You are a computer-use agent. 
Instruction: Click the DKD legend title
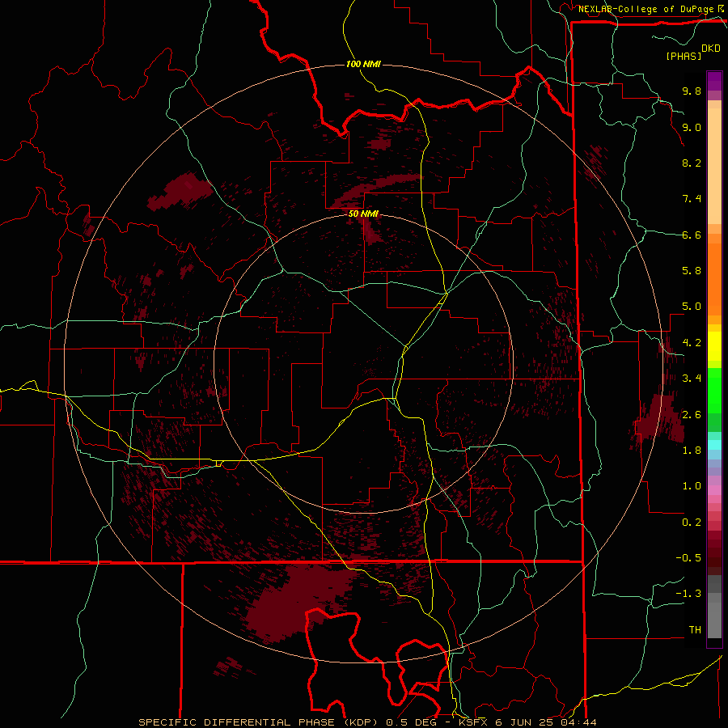(711, 48)
